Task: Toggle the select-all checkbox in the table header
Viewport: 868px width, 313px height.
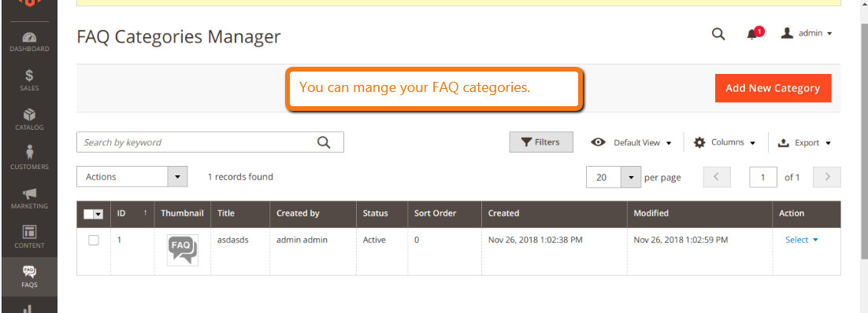Action: 88,214
